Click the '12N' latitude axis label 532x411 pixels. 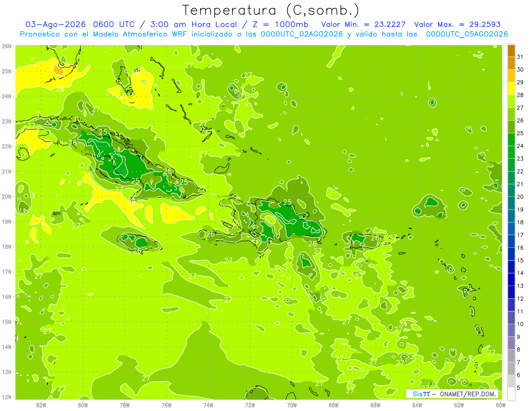click(7, 397)
